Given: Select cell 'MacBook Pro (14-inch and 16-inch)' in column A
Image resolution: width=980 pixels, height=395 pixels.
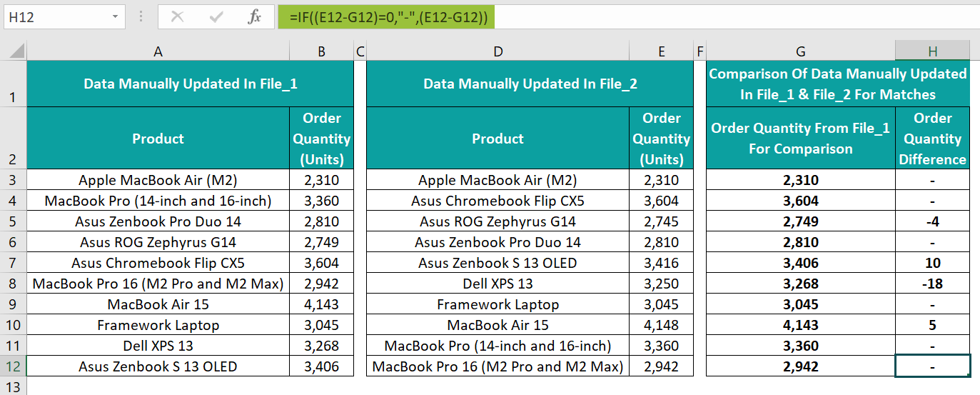Looking at the screenshot, I should click(x=158, y=201).
